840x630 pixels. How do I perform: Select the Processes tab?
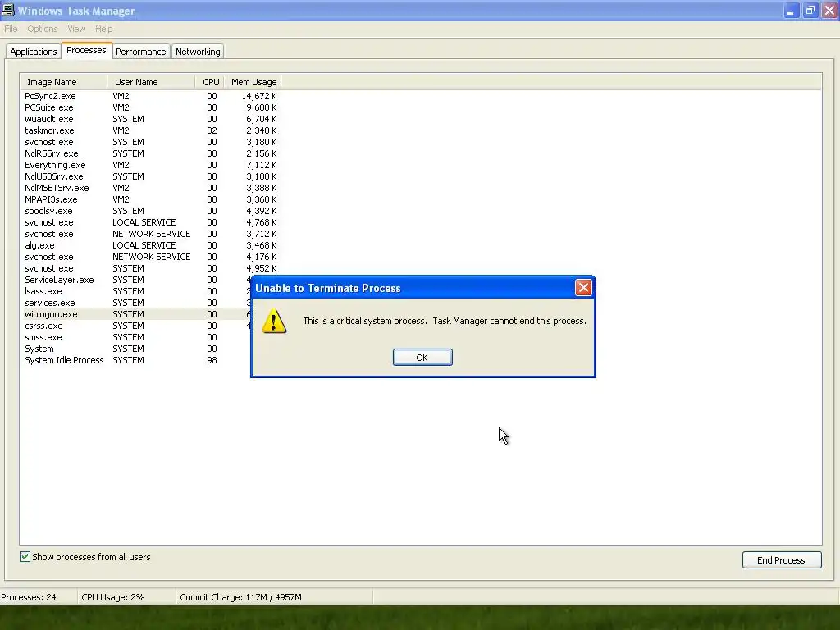point(86,50)
